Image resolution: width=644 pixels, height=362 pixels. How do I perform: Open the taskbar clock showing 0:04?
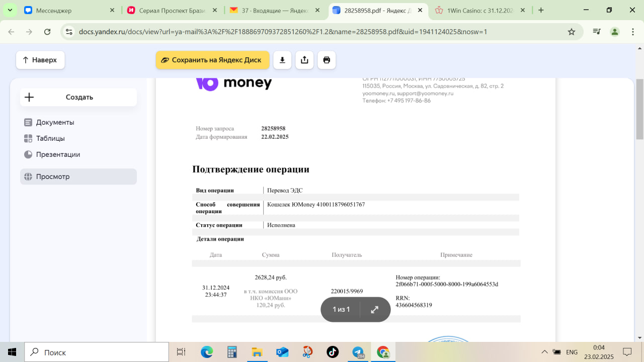(x=599, y=352)
